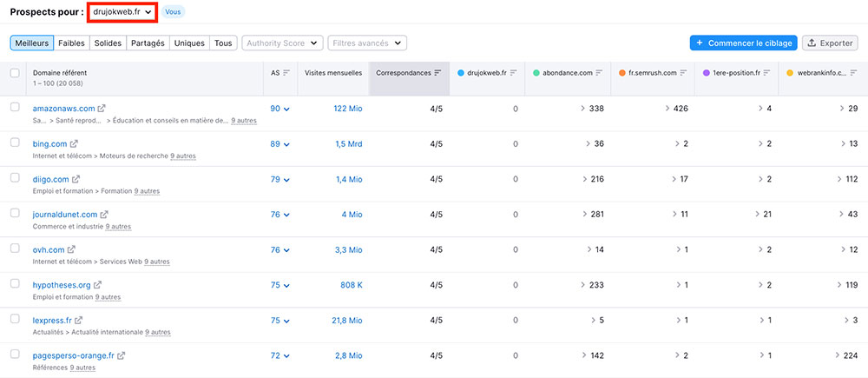Select the Solides tab
Screen dimensions: 868x378
108,43
